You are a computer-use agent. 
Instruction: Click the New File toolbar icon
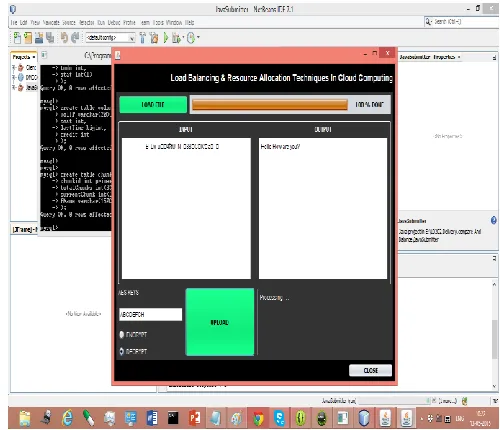point(17,38)
